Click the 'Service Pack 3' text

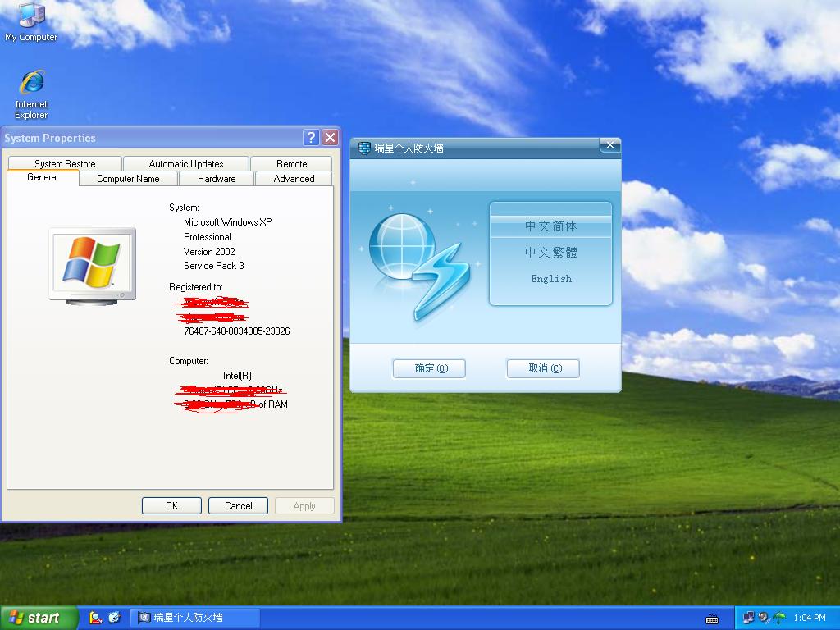214,266
